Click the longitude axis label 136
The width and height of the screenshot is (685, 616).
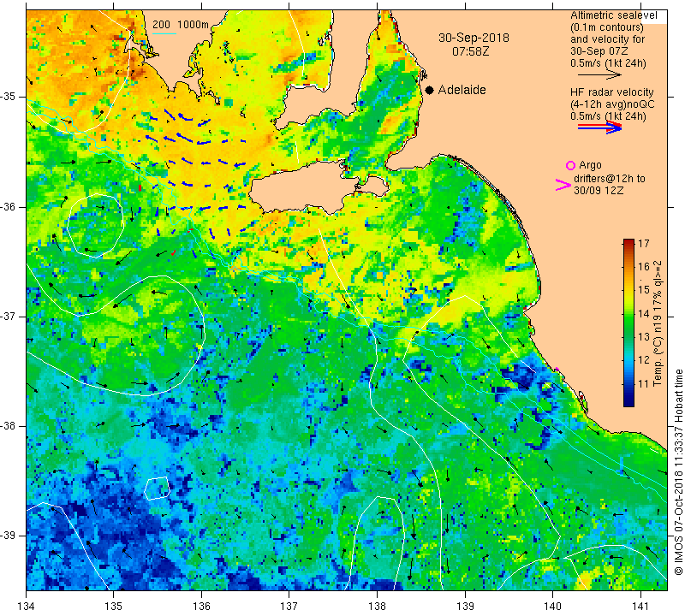tap(201, 607)
